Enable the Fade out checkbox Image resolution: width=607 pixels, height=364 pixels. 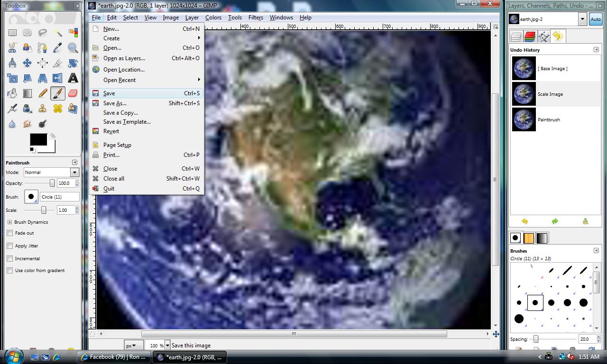point(10,233)
